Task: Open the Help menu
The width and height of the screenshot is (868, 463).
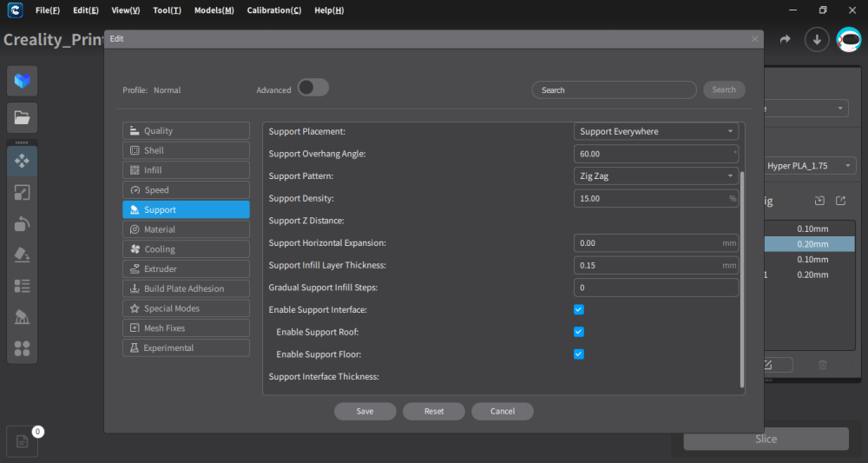Action: tap(329, 10)
